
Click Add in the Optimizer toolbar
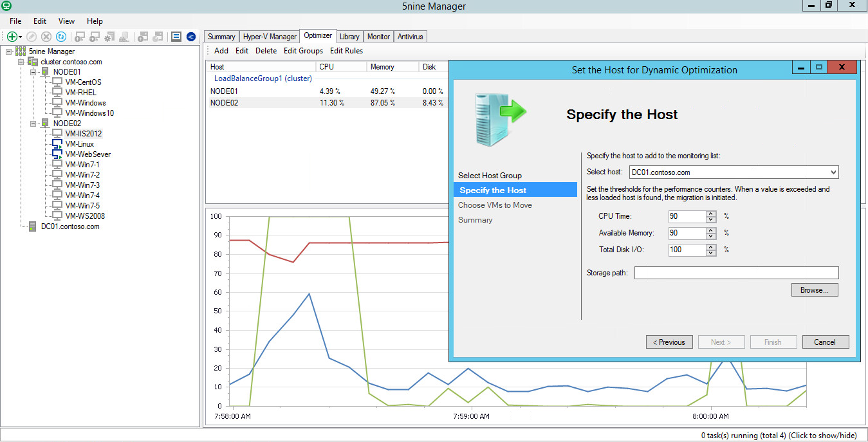[x=221, y=51]
